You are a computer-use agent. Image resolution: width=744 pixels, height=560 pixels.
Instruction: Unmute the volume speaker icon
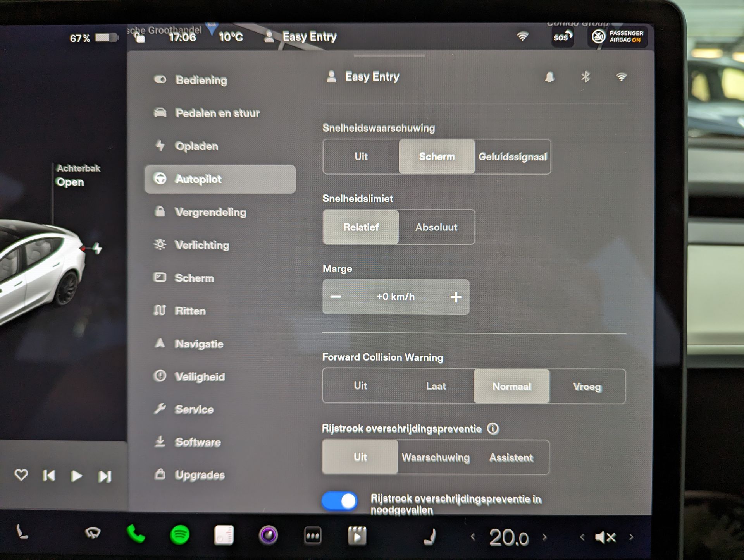click(605, 537)
